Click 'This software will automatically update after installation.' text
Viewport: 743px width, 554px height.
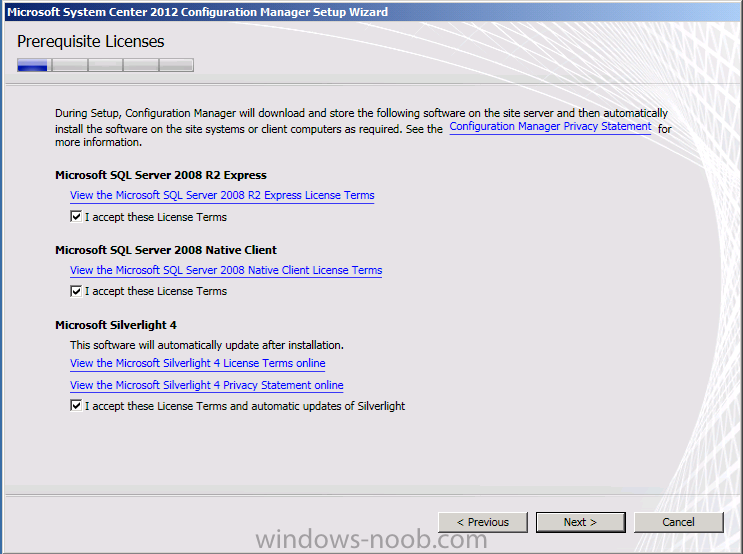(x=207, y=345)
